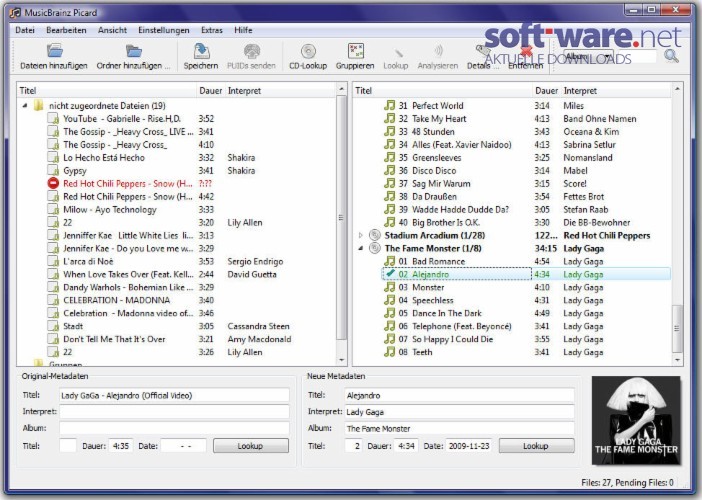The image size is (702, 500).
Task: Click the red error icon beside Red Hot Chili Peppers
Action: click(53, 184)
